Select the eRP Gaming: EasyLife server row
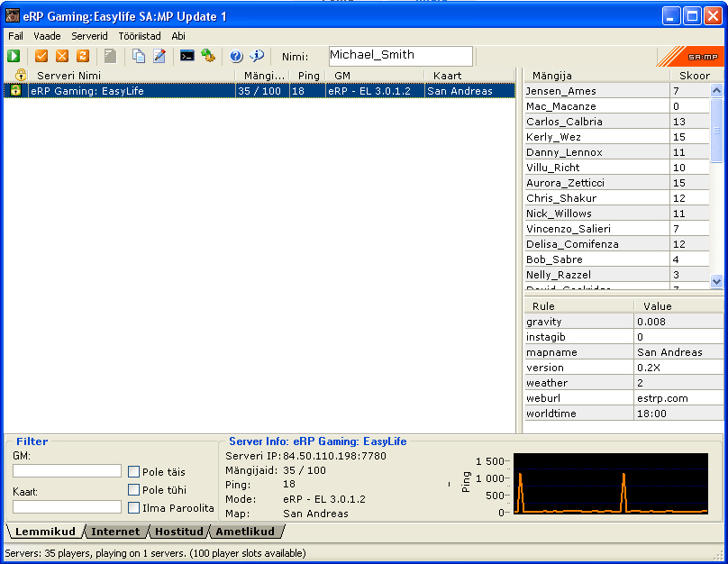This screenshot has width=728, height=564. point(259,90)
